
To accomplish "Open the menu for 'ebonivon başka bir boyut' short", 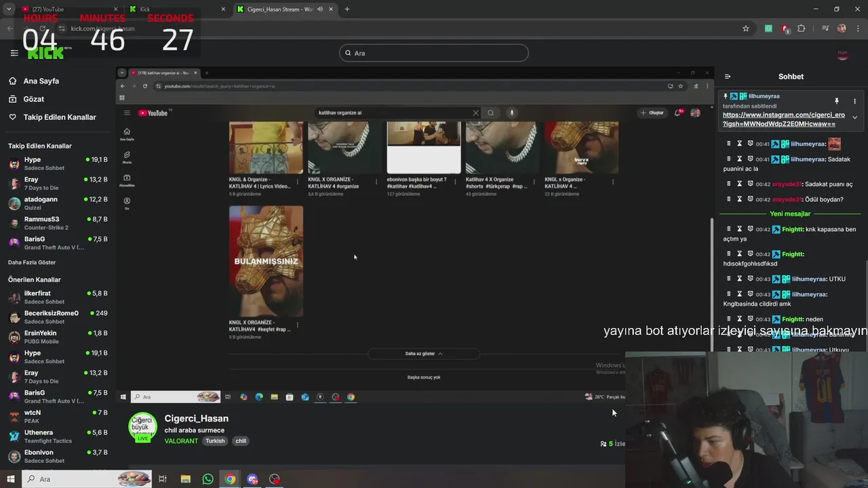I will click(x=455, y=182).
